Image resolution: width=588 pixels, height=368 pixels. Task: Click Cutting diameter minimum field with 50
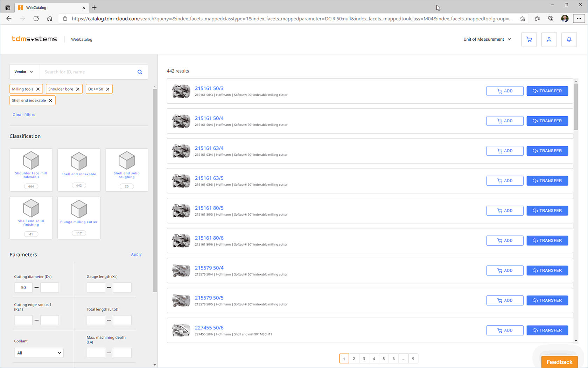coord(23,288)
